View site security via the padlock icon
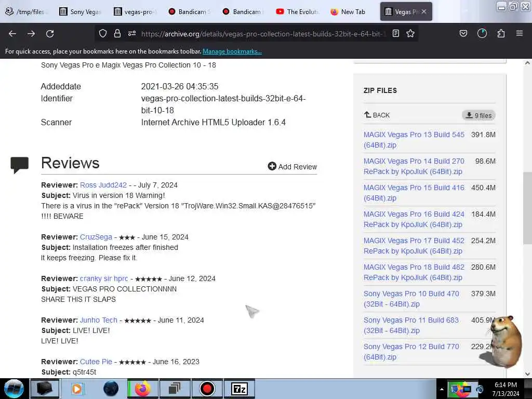 click(117, 33)
